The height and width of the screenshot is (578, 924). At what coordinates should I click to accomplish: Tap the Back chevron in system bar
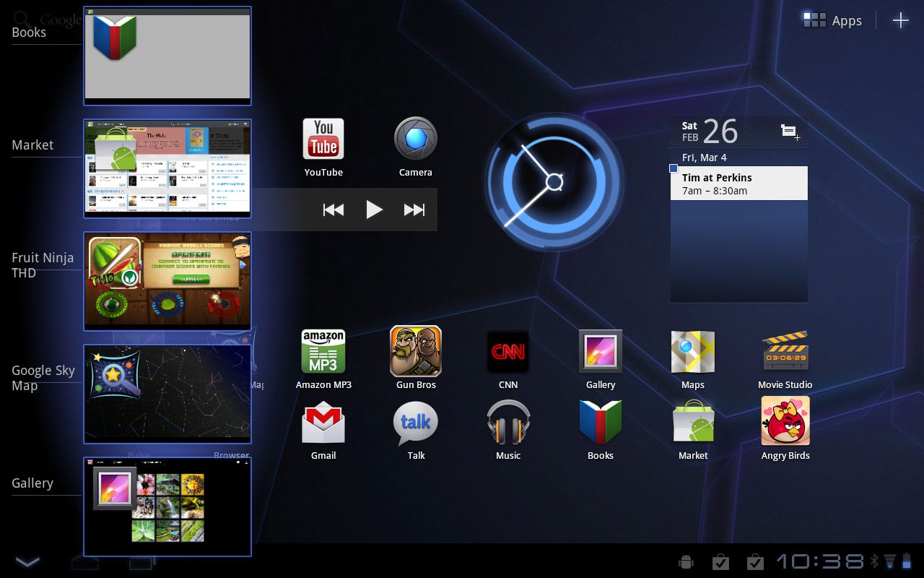click(27, 562)
